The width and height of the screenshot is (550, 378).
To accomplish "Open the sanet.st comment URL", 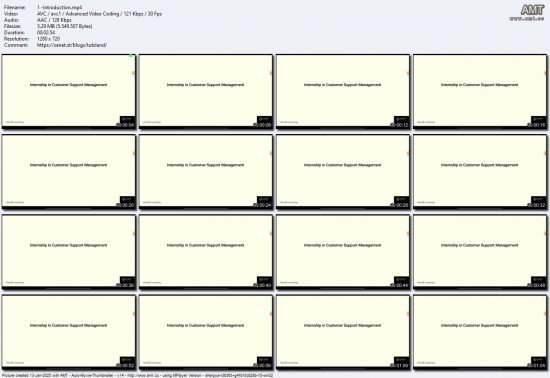I will pyautogui.click(x=72, y=45).
